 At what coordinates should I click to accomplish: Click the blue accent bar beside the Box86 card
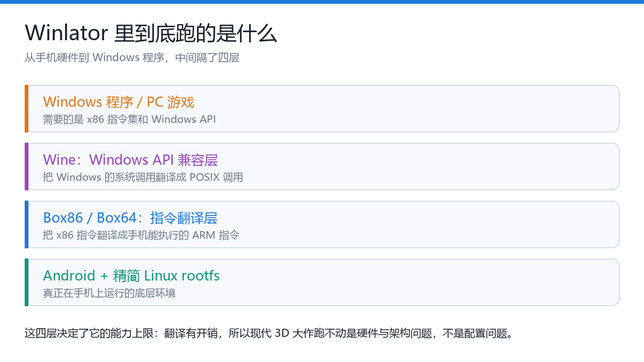26,224
